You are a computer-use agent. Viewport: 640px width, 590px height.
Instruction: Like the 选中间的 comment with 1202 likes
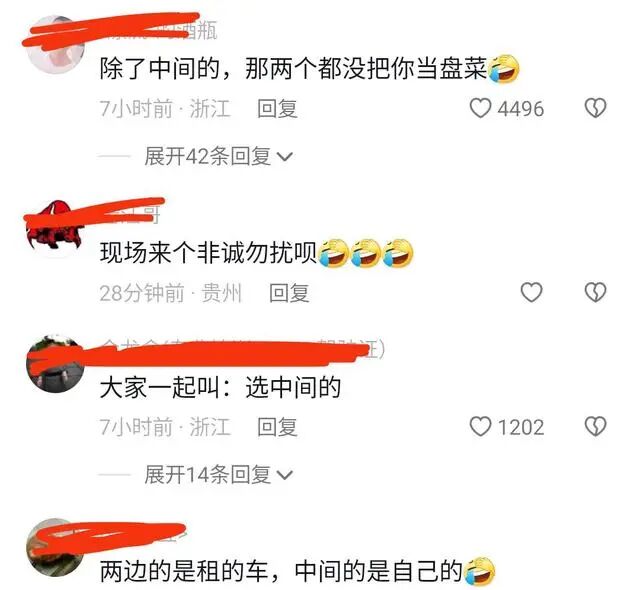480,427
